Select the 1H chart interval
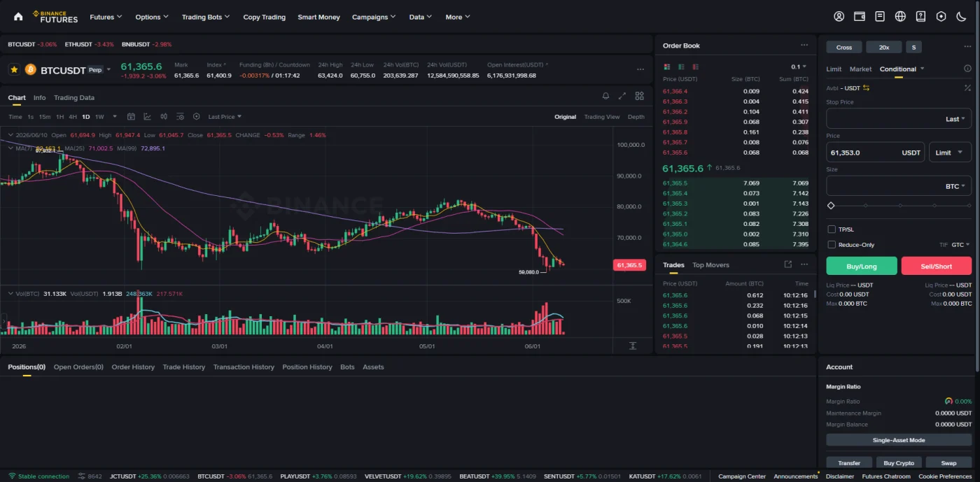 tap(60, 117)
